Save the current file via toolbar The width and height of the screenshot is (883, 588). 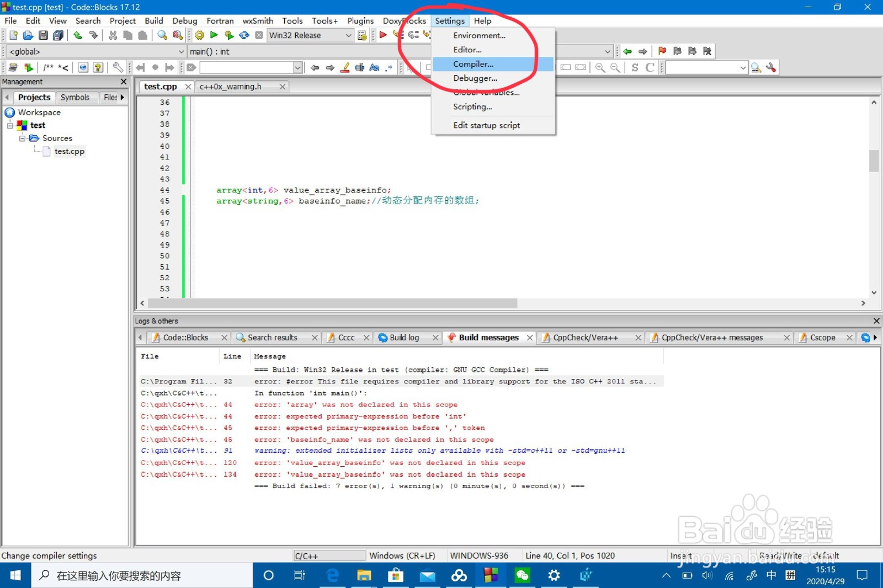click(x=43, y=35)
